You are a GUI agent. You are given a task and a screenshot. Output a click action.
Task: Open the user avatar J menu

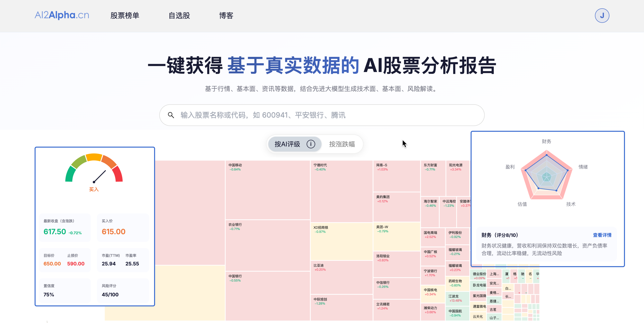tap(602, 15)
